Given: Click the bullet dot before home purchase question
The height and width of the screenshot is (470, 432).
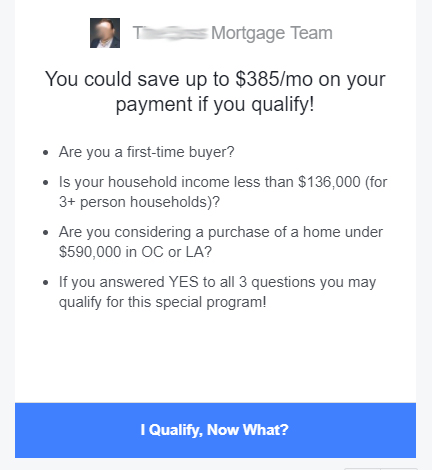Looking at the screenshot, I should pos(46,233).
